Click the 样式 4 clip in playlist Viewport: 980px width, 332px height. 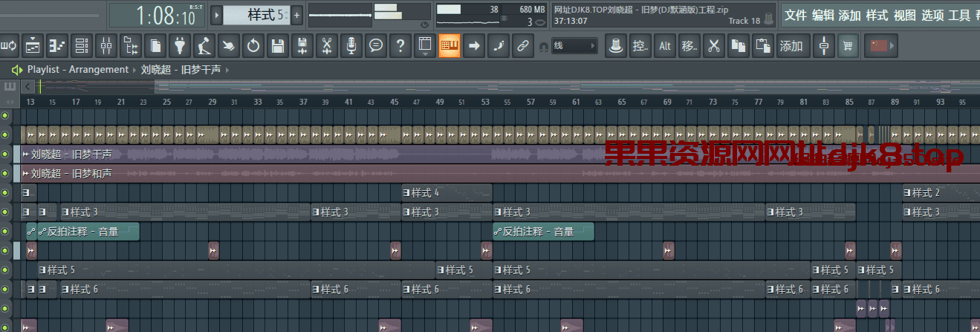[446, 192]
